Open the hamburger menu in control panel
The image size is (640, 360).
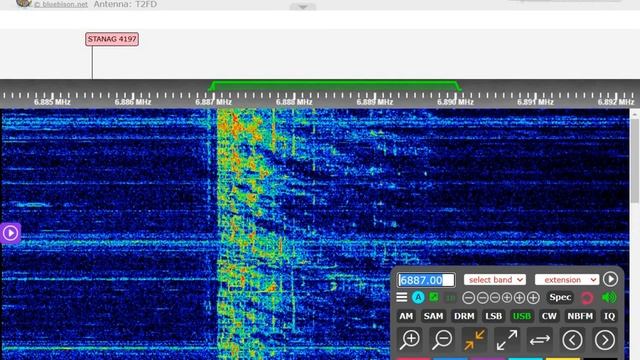402,298
